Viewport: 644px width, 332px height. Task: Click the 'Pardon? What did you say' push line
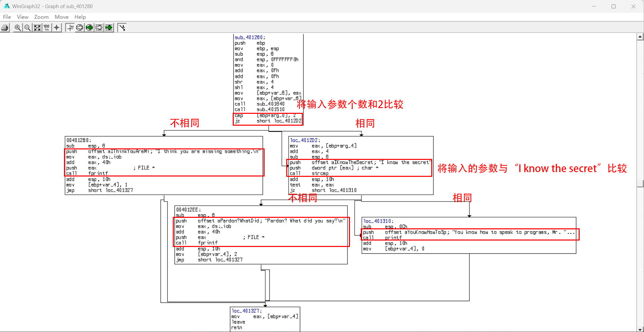click(x=261, y=221)
